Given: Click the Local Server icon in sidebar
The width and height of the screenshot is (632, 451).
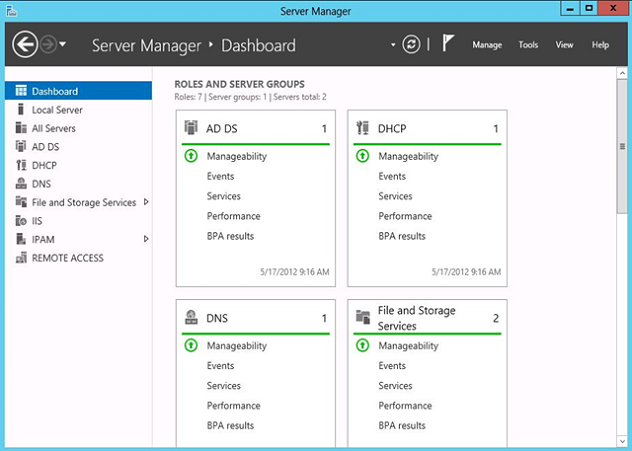Looking at the screenshot, I should [x=21, y=109].
